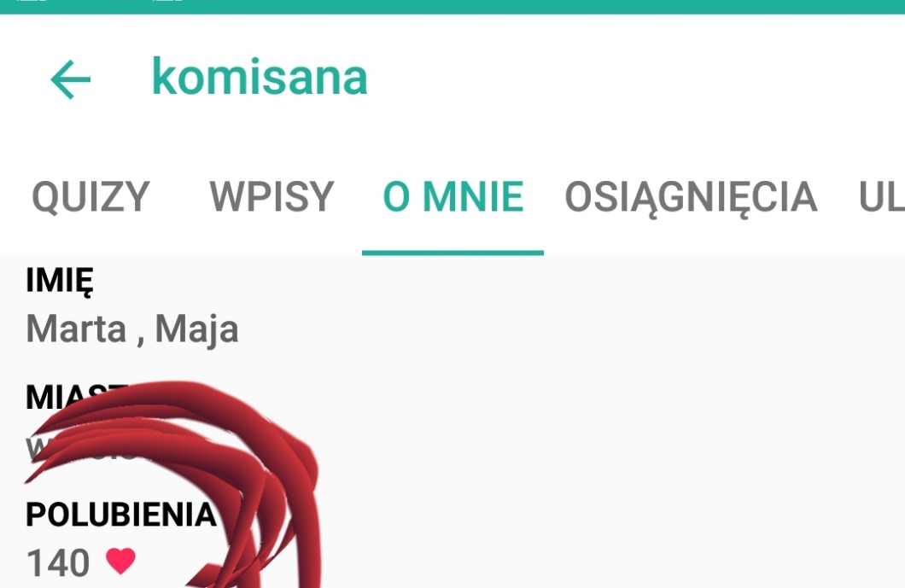This screenshot has width=905, height=588.
Task: Tap the komisana username title
Action: 260,77
